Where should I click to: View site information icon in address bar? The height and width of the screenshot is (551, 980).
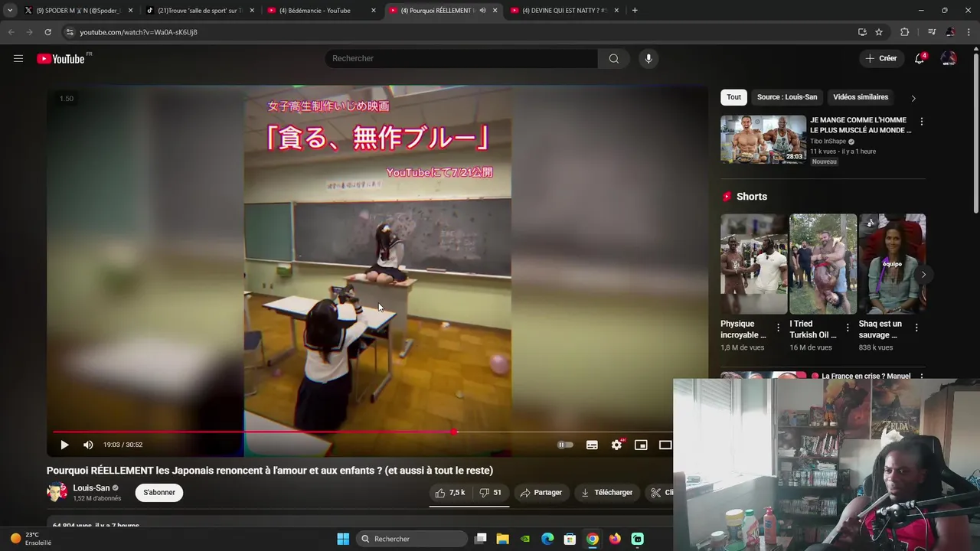pos(70,32)
